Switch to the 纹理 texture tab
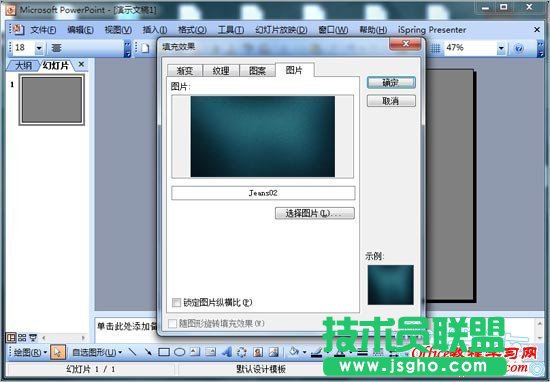This screenshot has height=382, width=550. click(221, 71)
